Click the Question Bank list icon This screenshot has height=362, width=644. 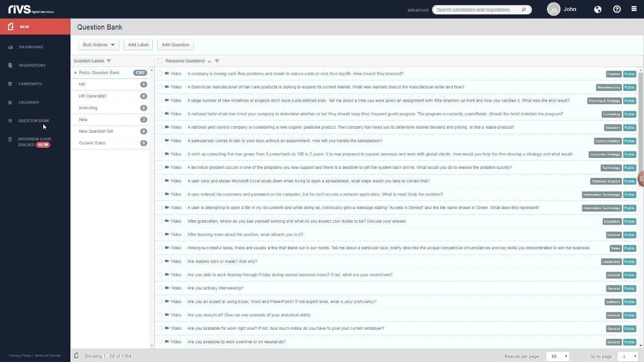[x=11, y=121]
